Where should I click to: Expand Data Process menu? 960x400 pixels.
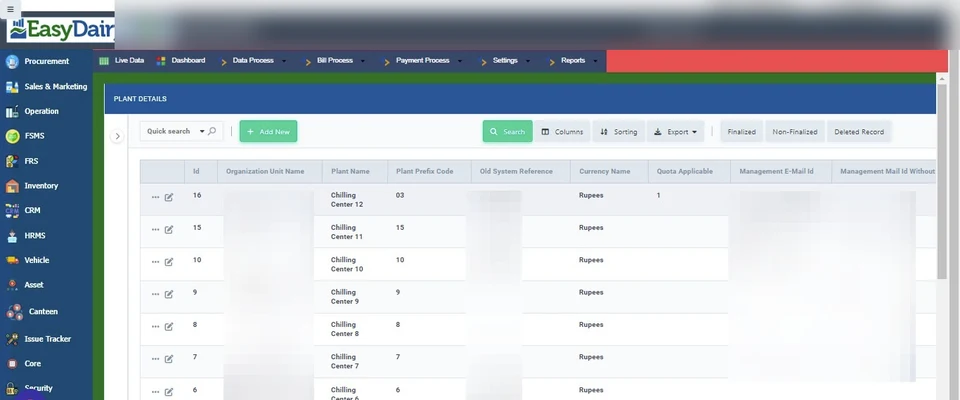coord(253,61)
